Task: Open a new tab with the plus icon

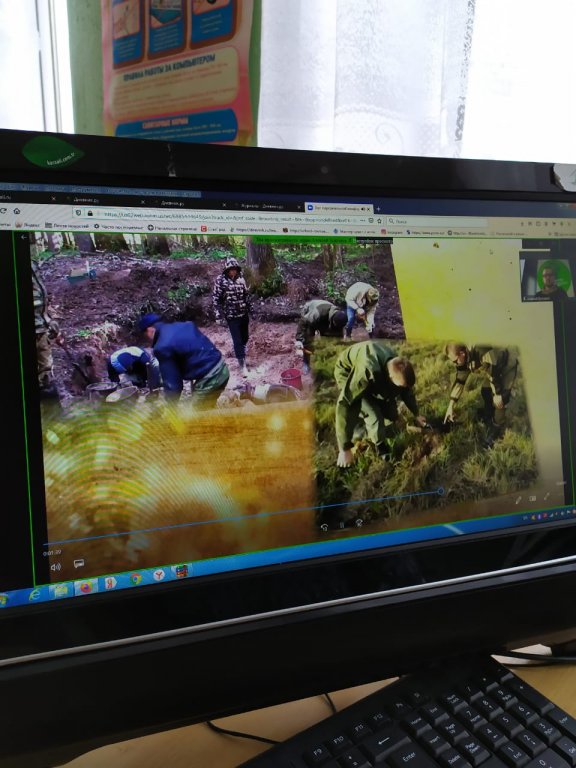Action: 378,209
